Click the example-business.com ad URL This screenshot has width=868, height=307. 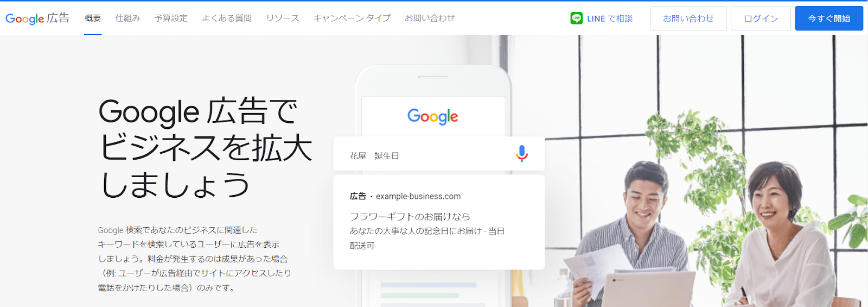[x=418, y=196]
